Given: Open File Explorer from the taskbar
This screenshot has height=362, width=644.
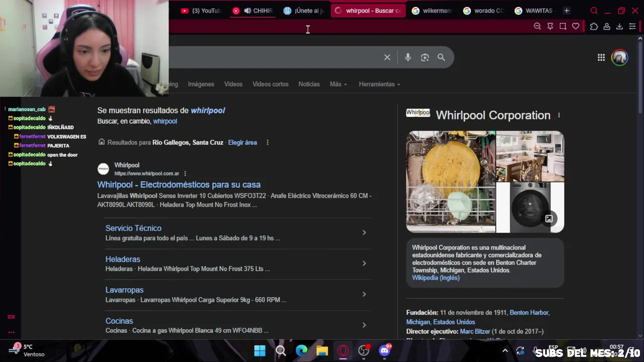Looking at the screenshot, I should click(322, 350).
